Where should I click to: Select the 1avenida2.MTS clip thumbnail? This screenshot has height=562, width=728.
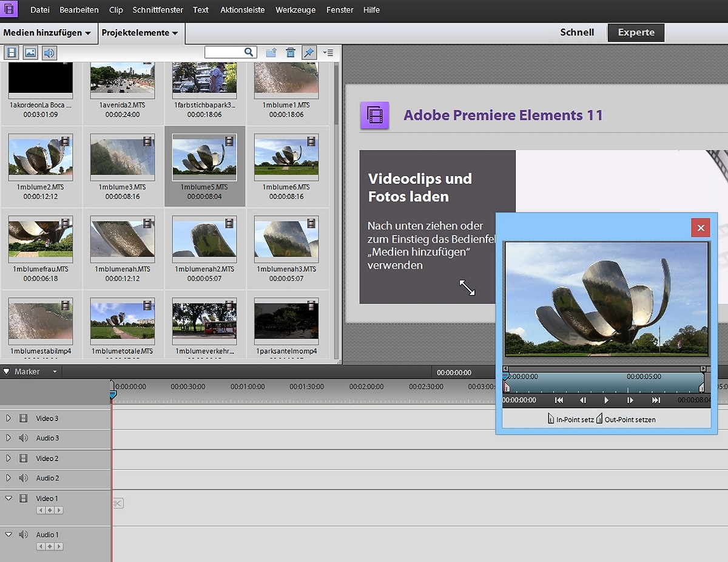pos(123,79)
